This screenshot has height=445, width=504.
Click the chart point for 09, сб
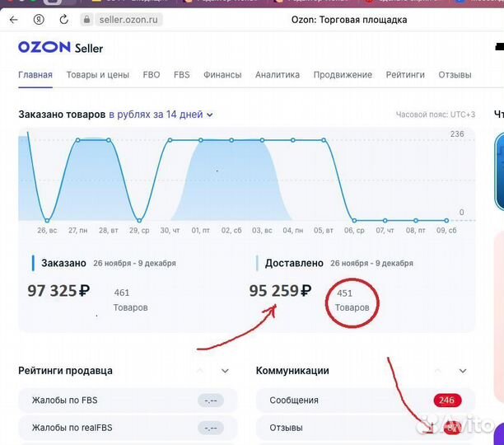click(446, 221)
